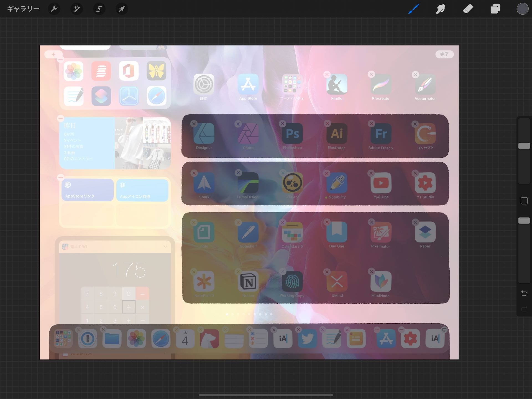Select the Eraser tool
This screenshot has width=532, height=399.
(x=468, y=9)
